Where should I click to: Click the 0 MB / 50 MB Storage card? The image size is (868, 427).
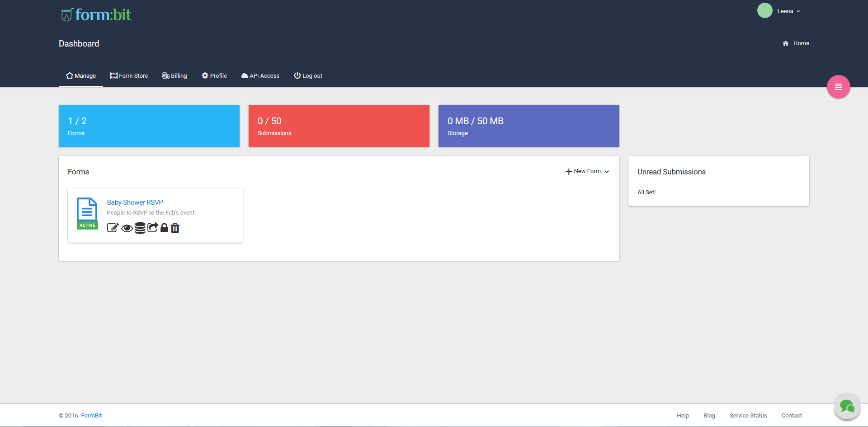click(529, 126)
